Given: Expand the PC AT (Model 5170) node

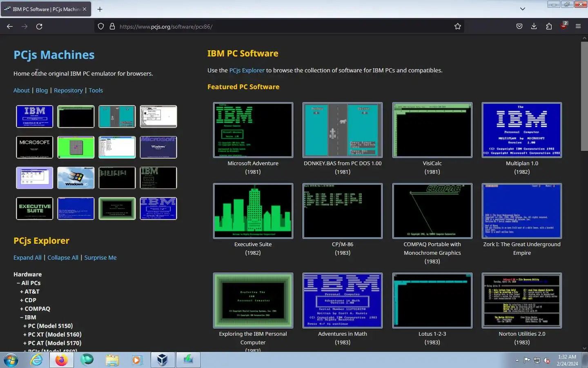Looking at the screenshot, I should (52, 343).
